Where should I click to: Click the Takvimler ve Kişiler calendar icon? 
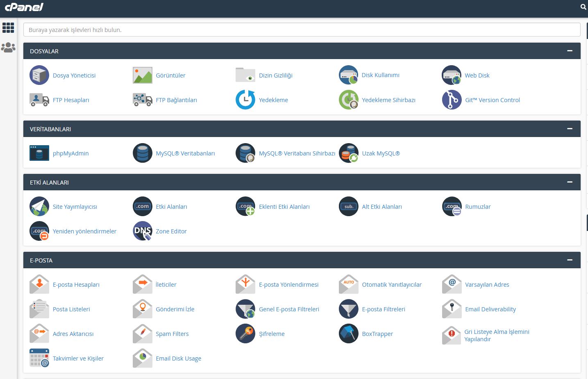39,358
